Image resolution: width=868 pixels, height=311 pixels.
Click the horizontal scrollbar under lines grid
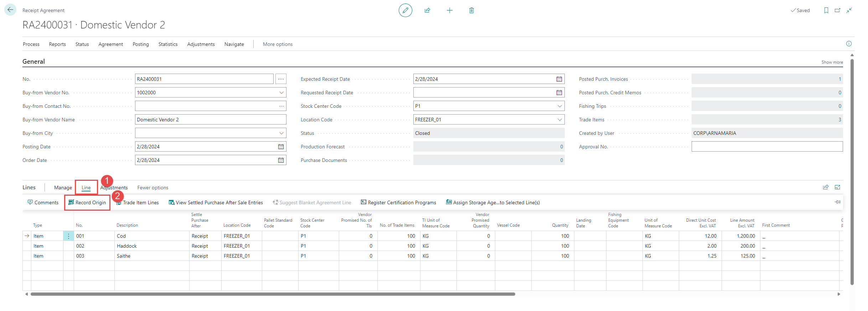pos(273,294)
